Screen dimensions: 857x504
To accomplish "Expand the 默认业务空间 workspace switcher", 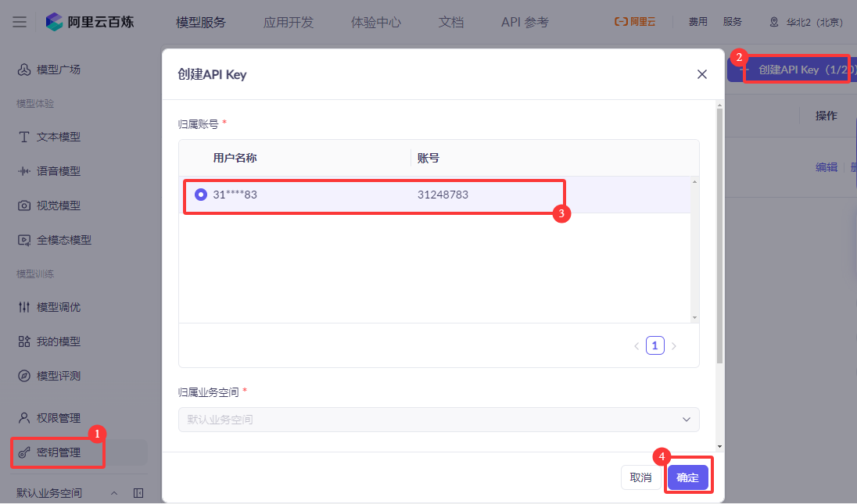I will pos(113,493).
